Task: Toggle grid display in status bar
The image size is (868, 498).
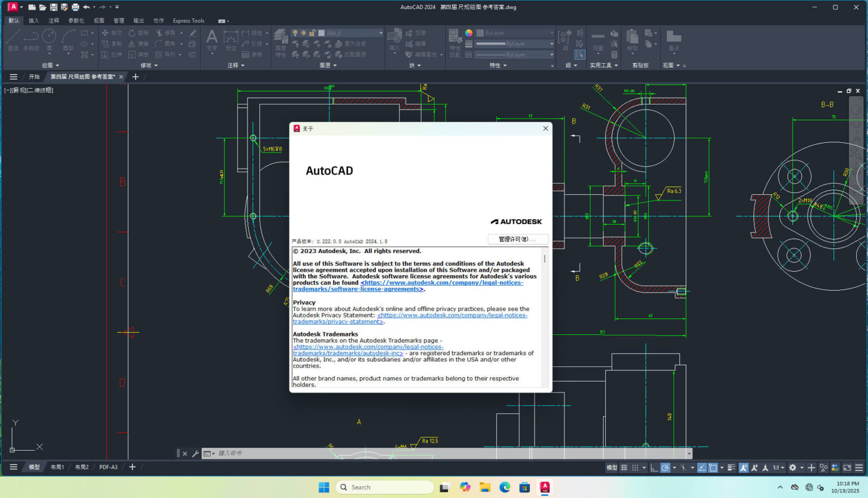Action: (624, 468)
